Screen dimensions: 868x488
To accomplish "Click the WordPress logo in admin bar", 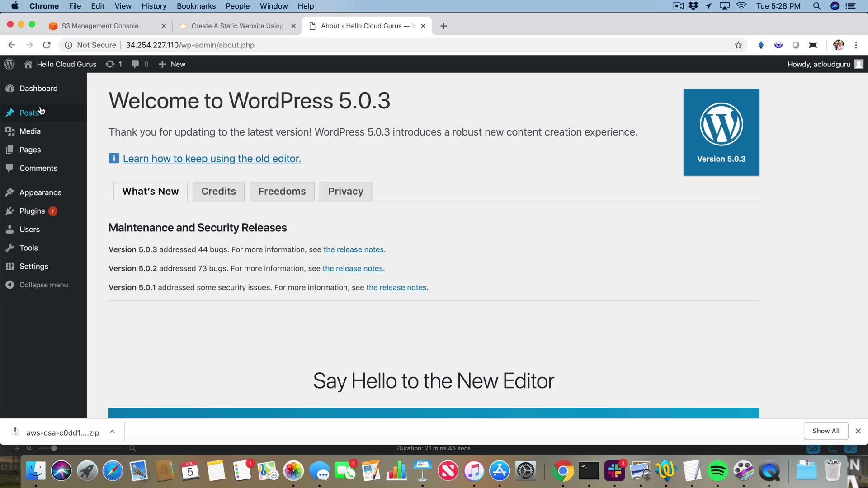I will (9, 64).
